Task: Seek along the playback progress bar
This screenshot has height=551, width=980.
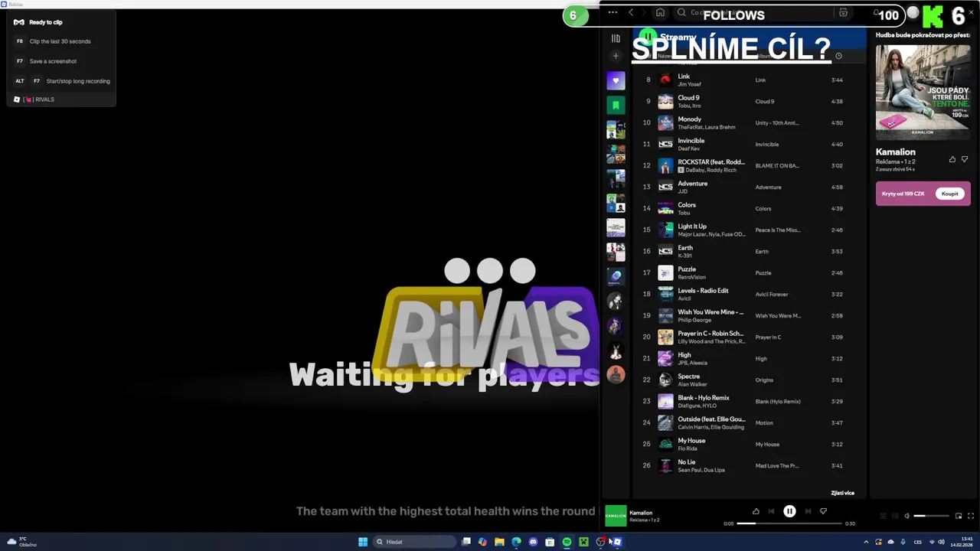Action: click(x=789, y=523)
